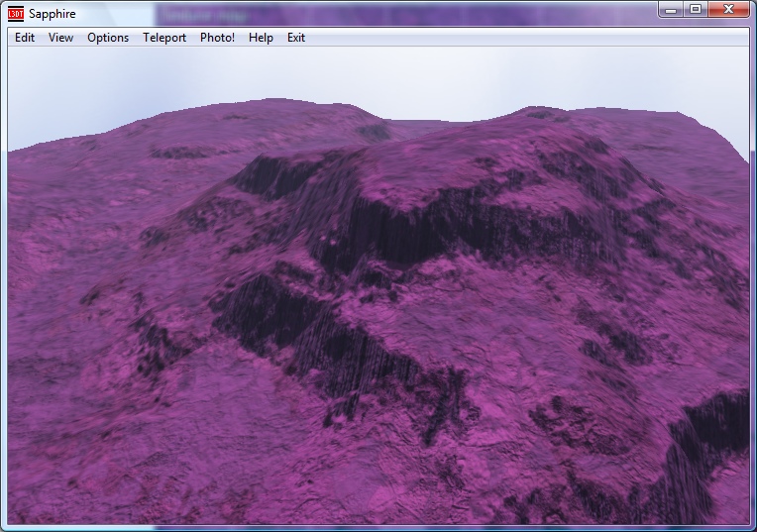Open the Edit menu
The image size is (757, 532).
coord(25,38)
